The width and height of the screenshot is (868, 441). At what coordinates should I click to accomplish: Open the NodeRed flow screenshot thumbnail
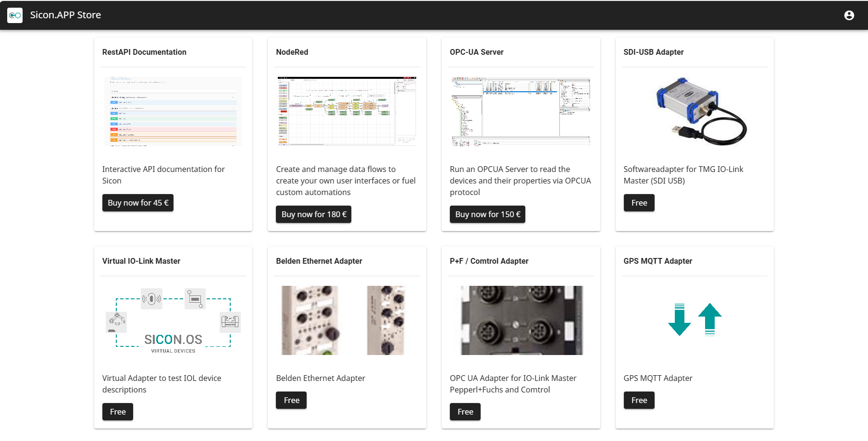pos(347,111)
